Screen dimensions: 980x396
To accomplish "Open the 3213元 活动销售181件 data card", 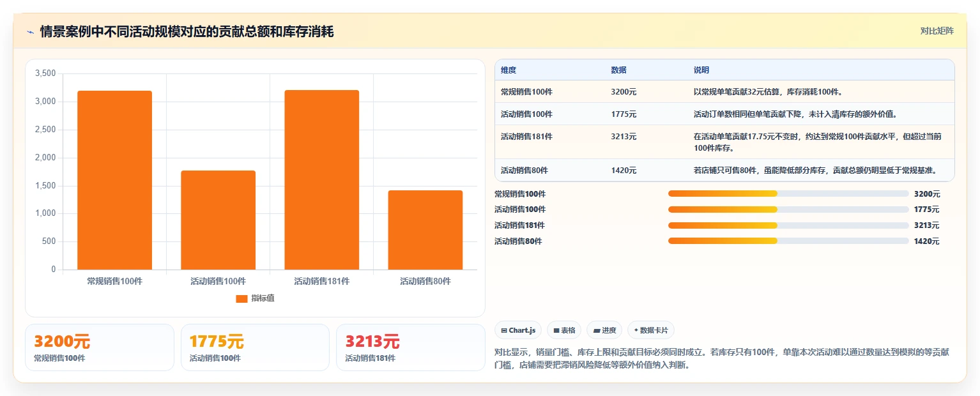I will [411, 347].
